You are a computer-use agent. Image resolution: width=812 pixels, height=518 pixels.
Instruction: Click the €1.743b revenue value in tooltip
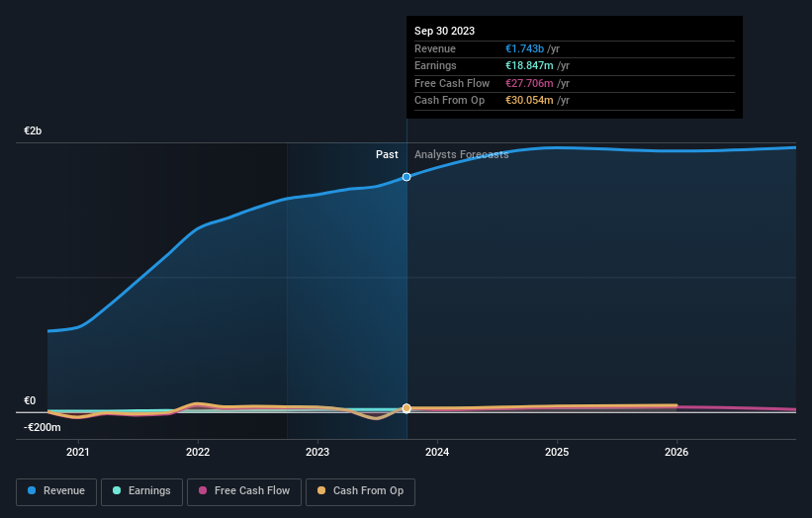524,48
